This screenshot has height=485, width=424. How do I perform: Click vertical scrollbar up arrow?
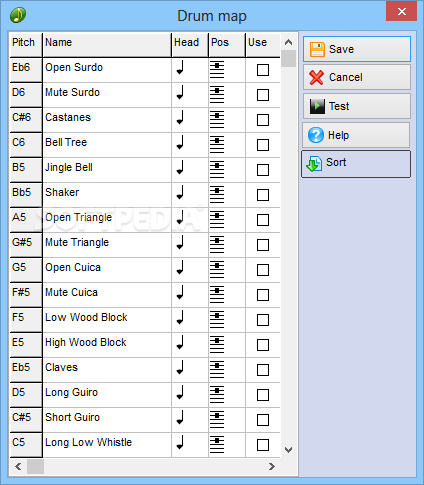289,42
